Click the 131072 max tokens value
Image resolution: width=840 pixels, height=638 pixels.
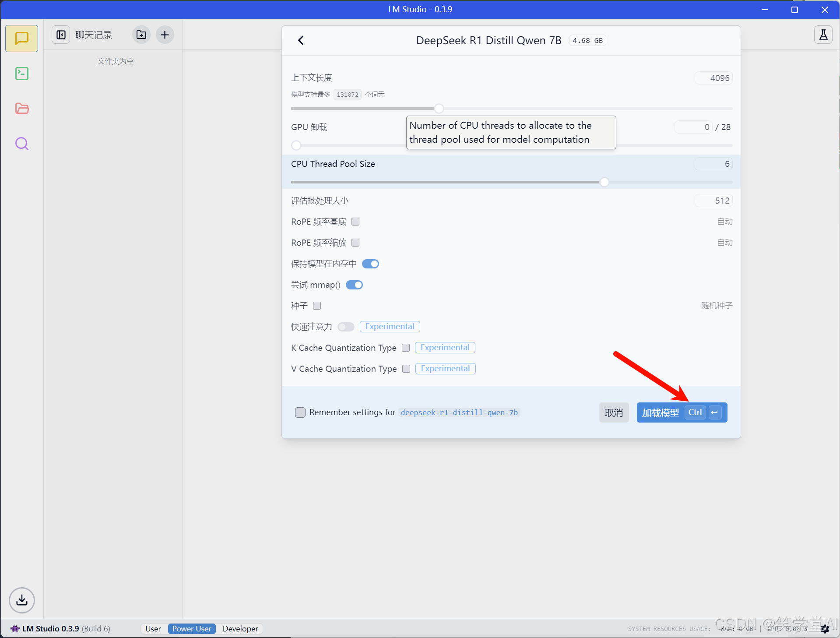coord(348,95)
